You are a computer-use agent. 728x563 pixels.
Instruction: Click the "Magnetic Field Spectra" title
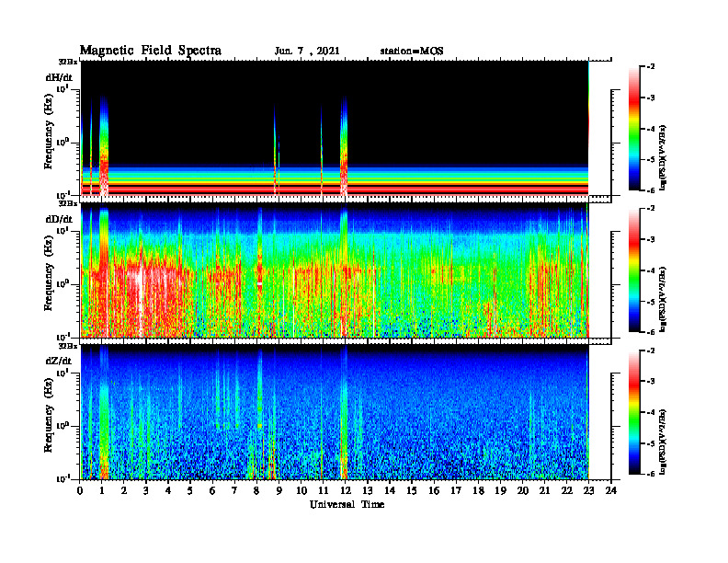pyautogui.click(x=151, y=51)
